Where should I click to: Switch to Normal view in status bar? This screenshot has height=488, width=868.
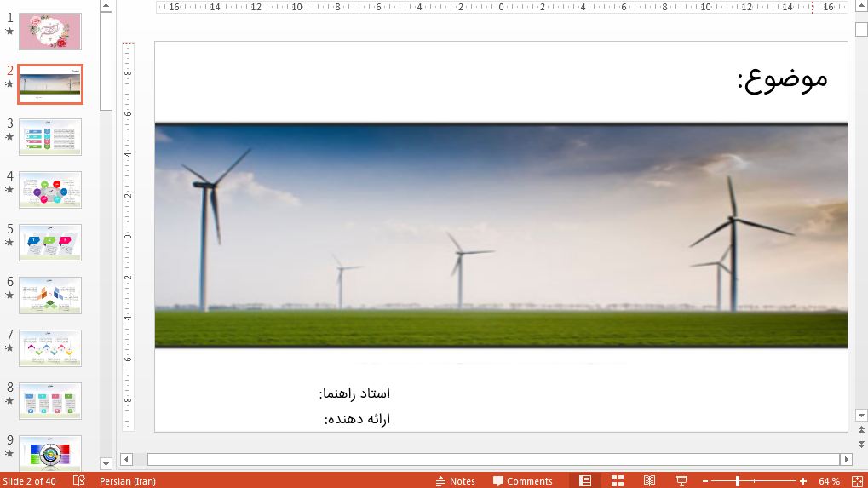tap(585, 481)
